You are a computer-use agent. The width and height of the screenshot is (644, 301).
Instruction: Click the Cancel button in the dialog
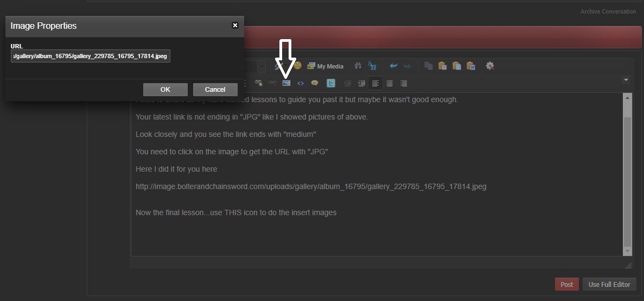click(215, 90)
